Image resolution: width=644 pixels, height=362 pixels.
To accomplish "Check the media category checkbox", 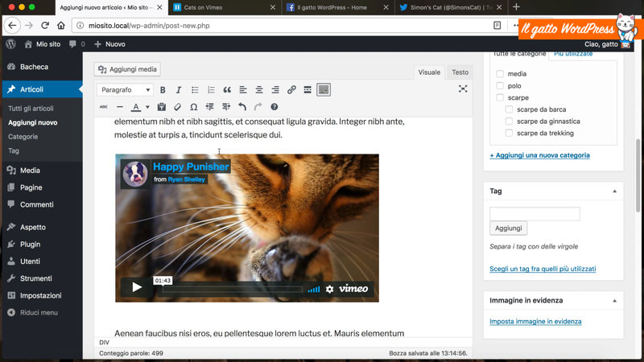I will coord(500,74).
